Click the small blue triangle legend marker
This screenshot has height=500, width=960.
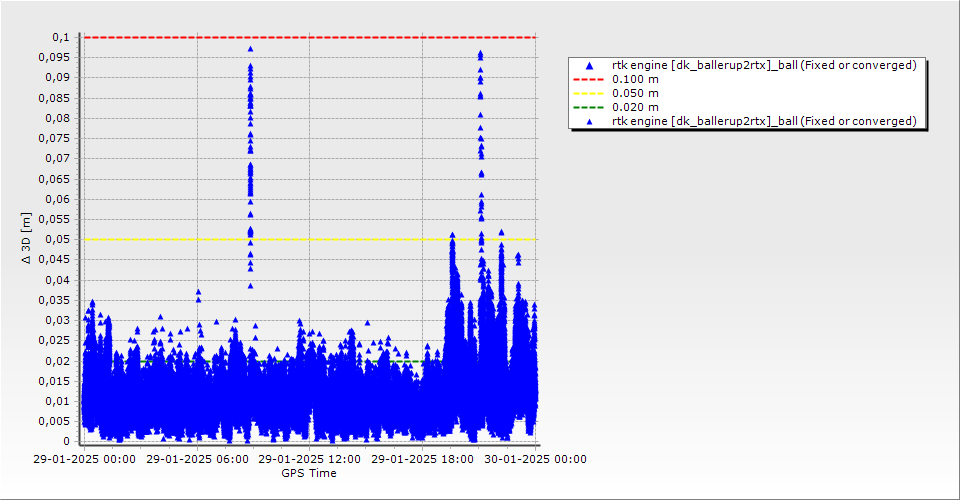point(589,122)
